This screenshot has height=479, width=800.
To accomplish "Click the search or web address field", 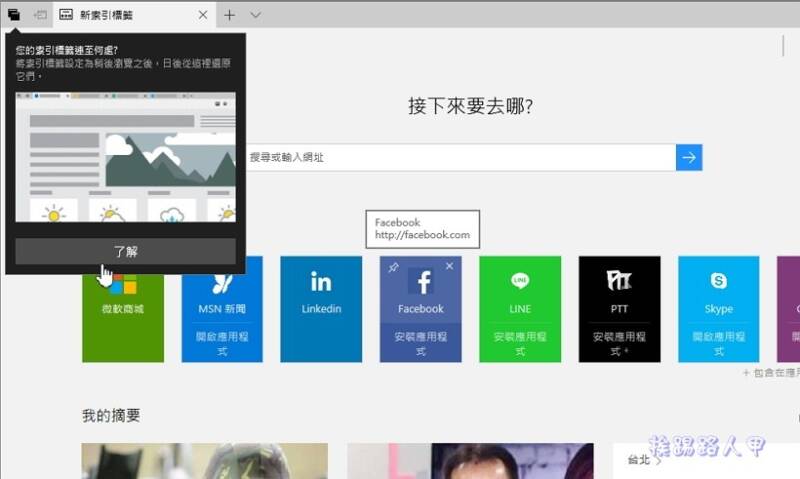I will (461, 158).
